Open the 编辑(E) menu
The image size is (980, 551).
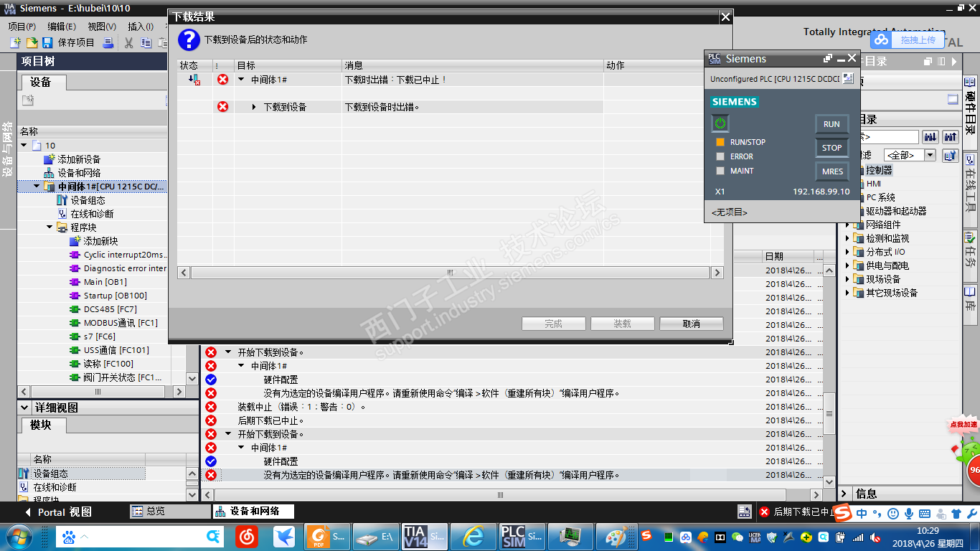62,27
